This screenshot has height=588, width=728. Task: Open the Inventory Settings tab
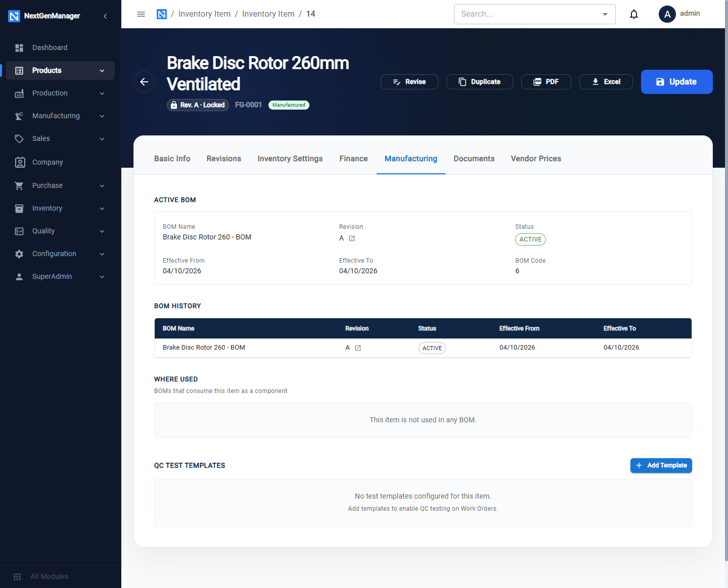(x=290, y=159)
